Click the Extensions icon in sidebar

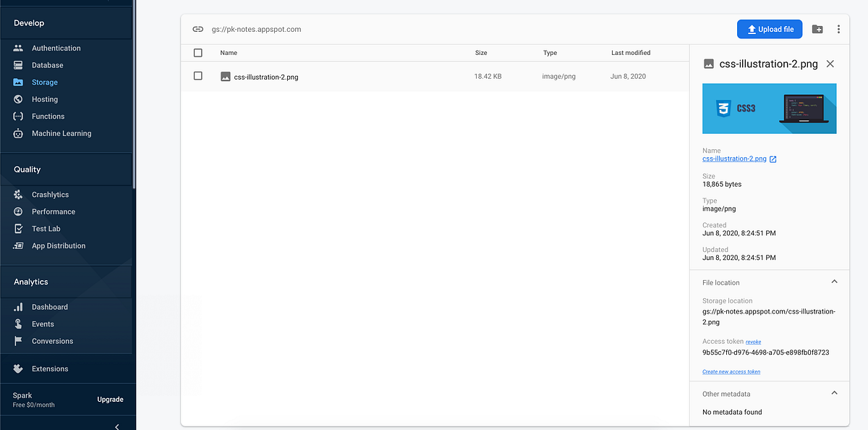pos(18,368)
